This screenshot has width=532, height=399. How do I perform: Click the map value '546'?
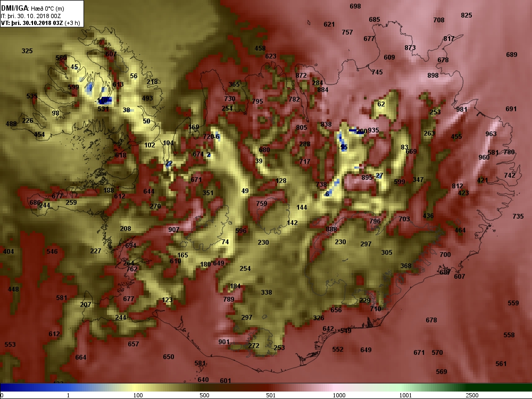pyautogui.click(x=52, y=252)
